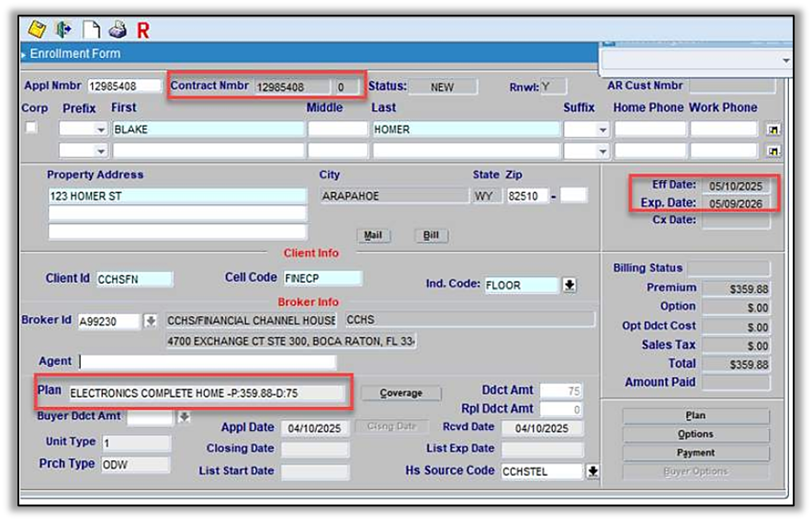
Task: Click phone lookup icon on first name row
Action: click(773, 130)
